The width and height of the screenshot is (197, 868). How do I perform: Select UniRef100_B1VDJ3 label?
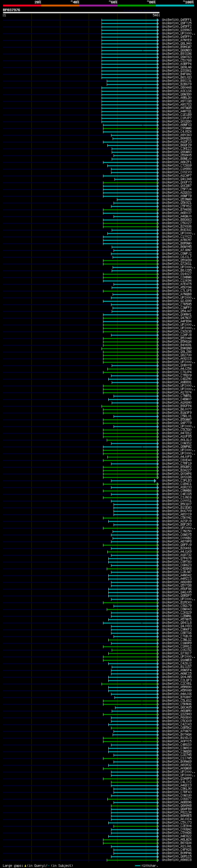tap(176, 738)
